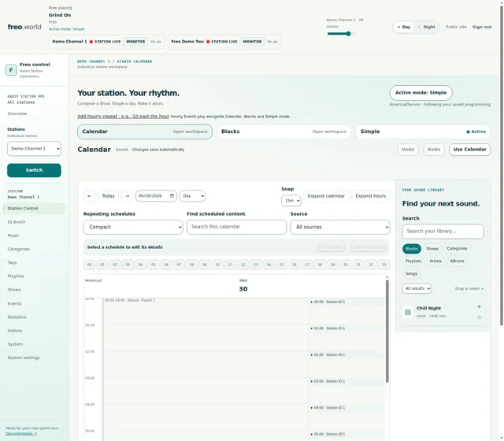This screenshot has height=441, width=504.
Task: Filter library by Categories
Action: 457,249
